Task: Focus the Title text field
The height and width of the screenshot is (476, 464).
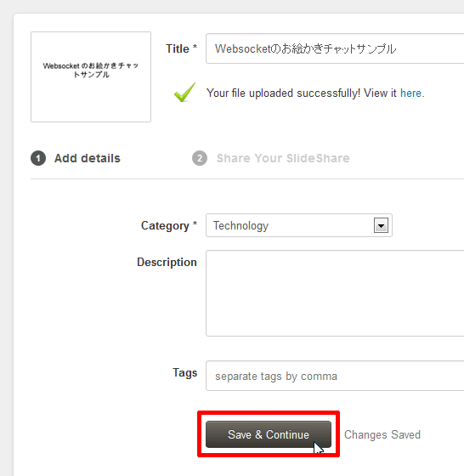Action: point(335,48)
